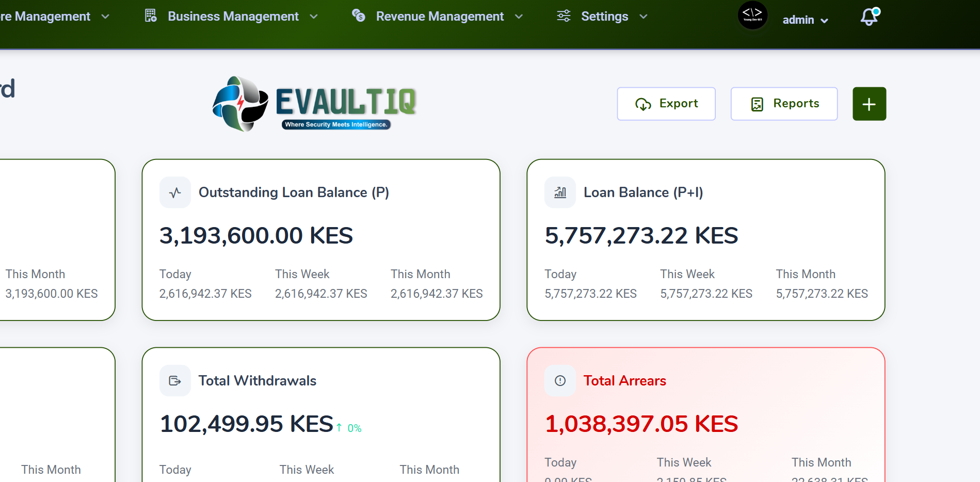
Task: Click the EvaultIQ logo
Action: [314, 104]
